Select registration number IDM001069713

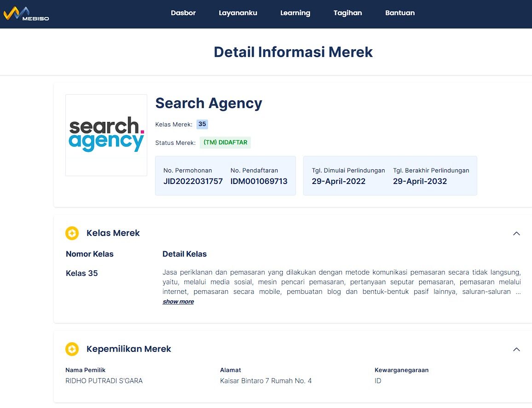(x=259, y=181)
